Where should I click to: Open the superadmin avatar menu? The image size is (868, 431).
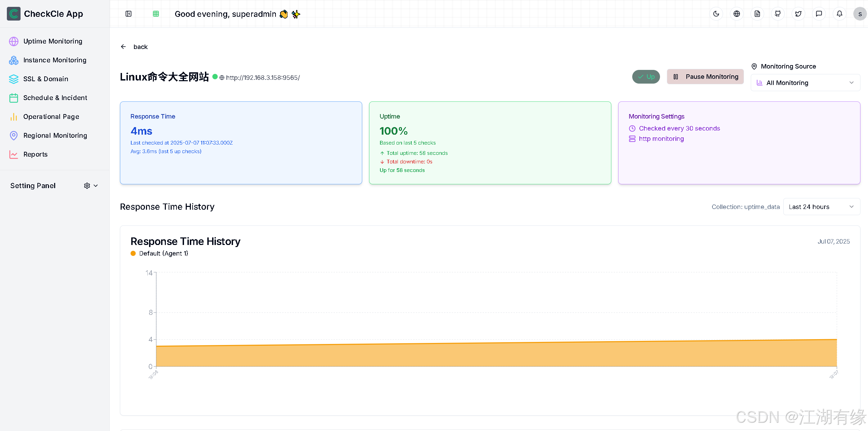[x=859, y=14]
